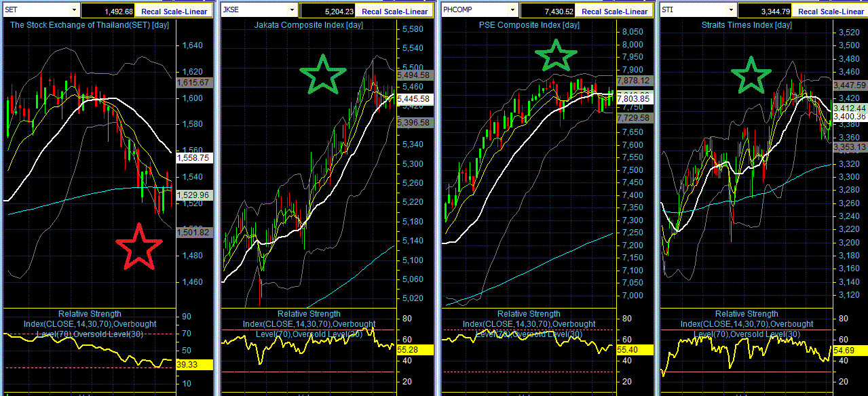This screenshot has width=868, height=396.
Task: Click the 5,445.58 price label
Action: [415, 98]
